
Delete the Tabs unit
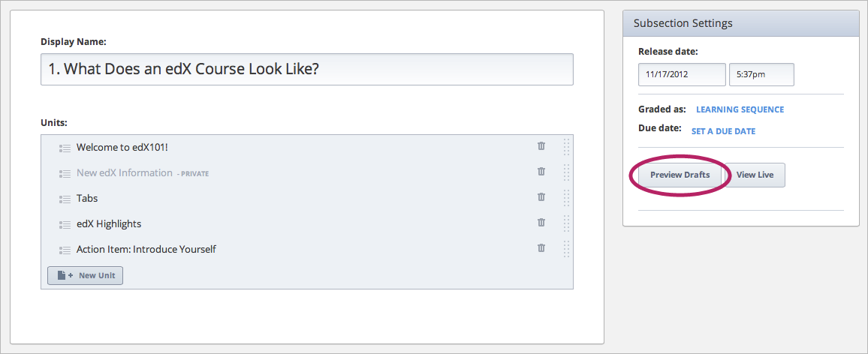tap(541, 197)
